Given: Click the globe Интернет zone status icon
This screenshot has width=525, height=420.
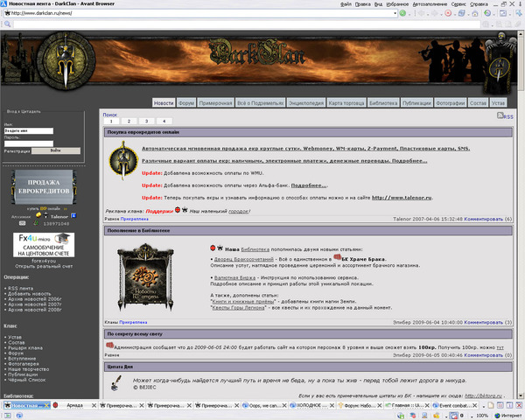Looking at the screenshot, I should (x=497, y=416).
